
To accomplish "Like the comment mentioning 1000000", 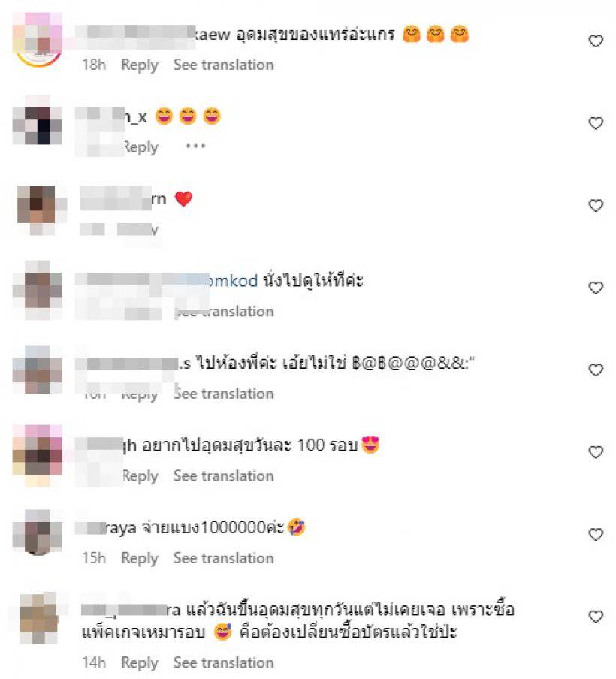I will [596, 535].
